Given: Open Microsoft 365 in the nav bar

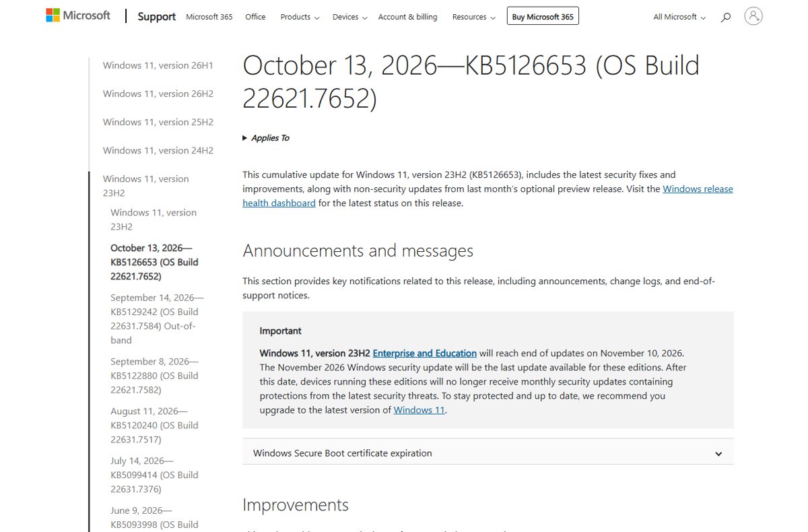Looking at the screenshot, I should click(x=209, y=17).
